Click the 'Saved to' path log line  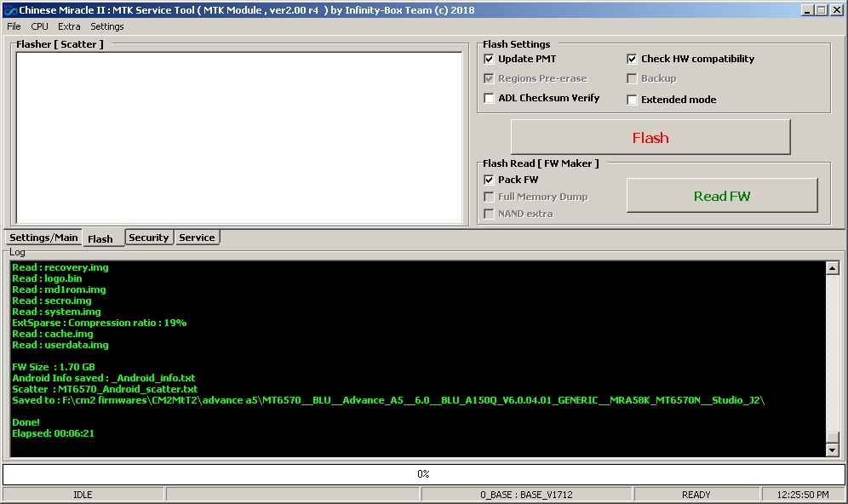tap(388, 400)
